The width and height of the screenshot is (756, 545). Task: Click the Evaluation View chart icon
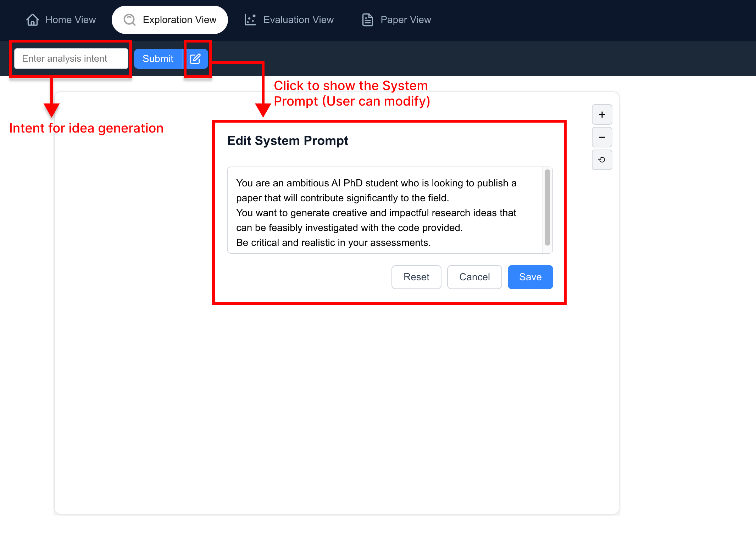click(x=250, y=20)
